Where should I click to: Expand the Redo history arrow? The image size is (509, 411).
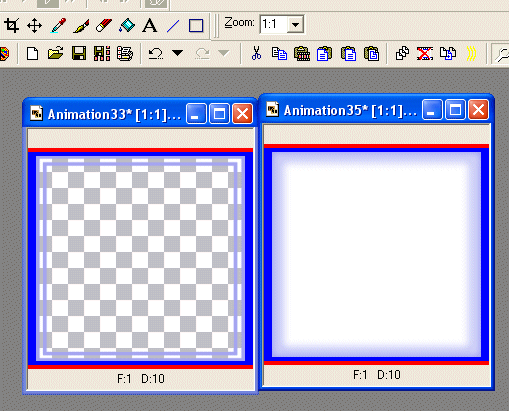click(224, 53)
